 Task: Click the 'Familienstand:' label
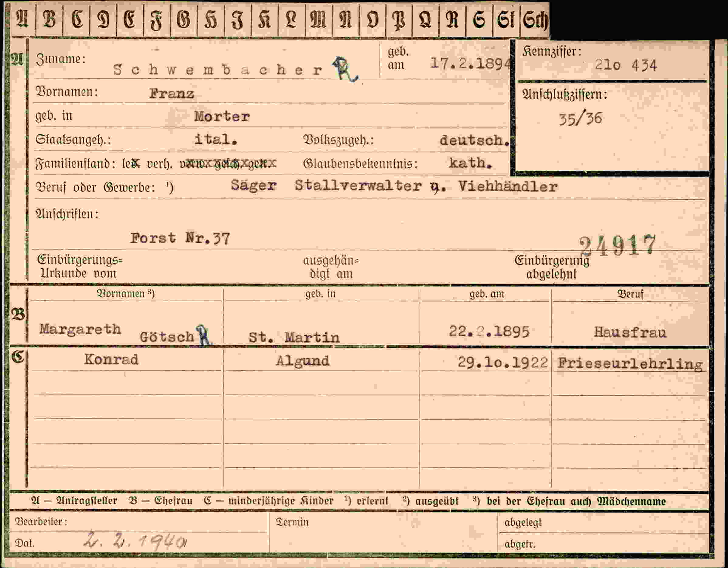76,163
